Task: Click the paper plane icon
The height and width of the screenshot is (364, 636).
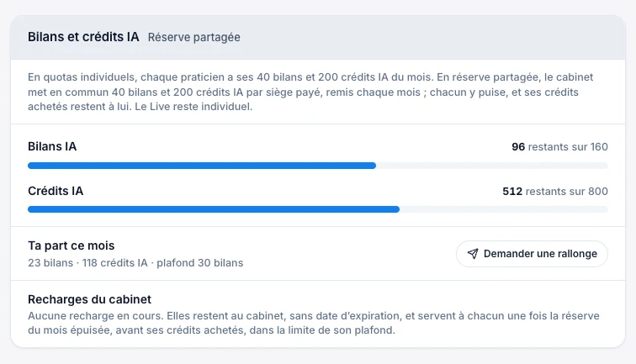Action: click(x=473, y=254)
